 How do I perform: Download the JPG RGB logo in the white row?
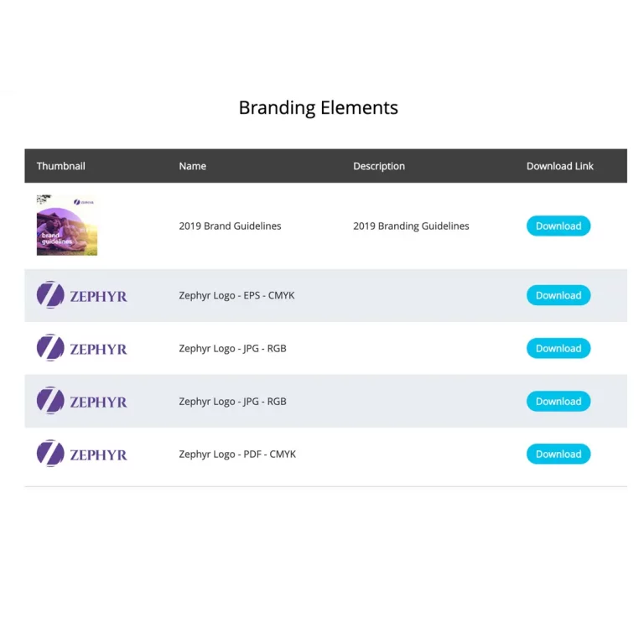point(558,348)
